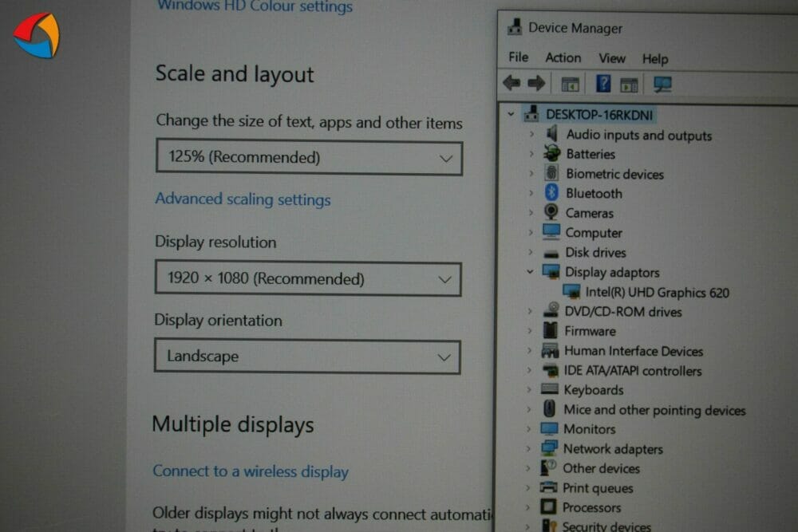Expand the Network adapters node arrow
This screenshot has width=798, height=532.
coord(528,448)
